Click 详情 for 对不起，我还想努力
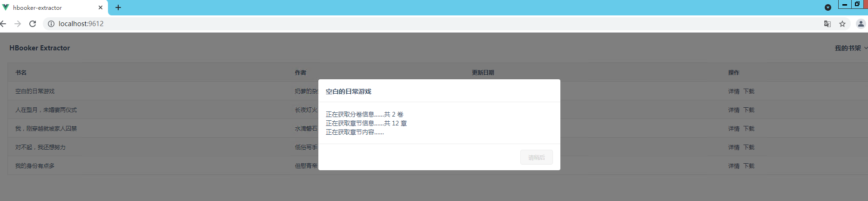This screenshot has height=201, width=868. [734, 147]
